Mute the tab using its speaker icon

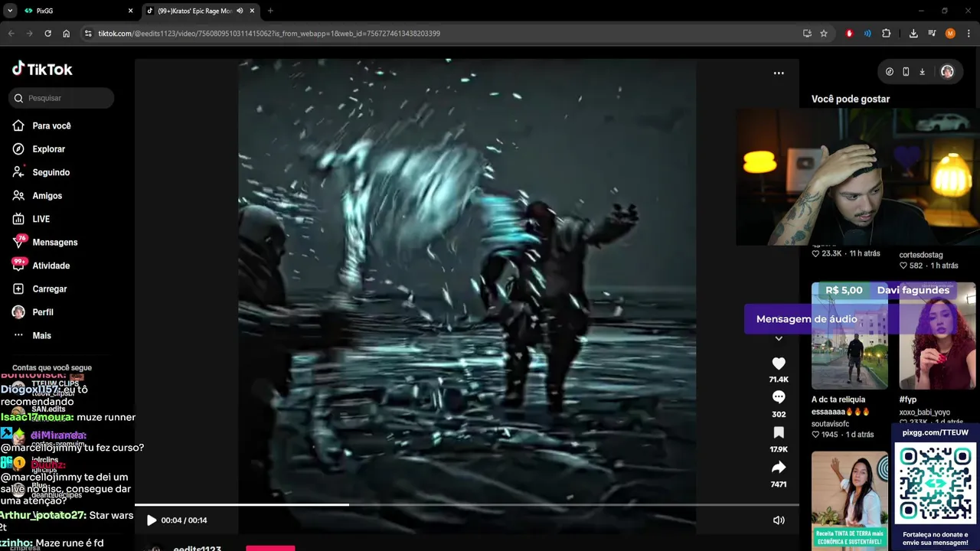(240, 11)
